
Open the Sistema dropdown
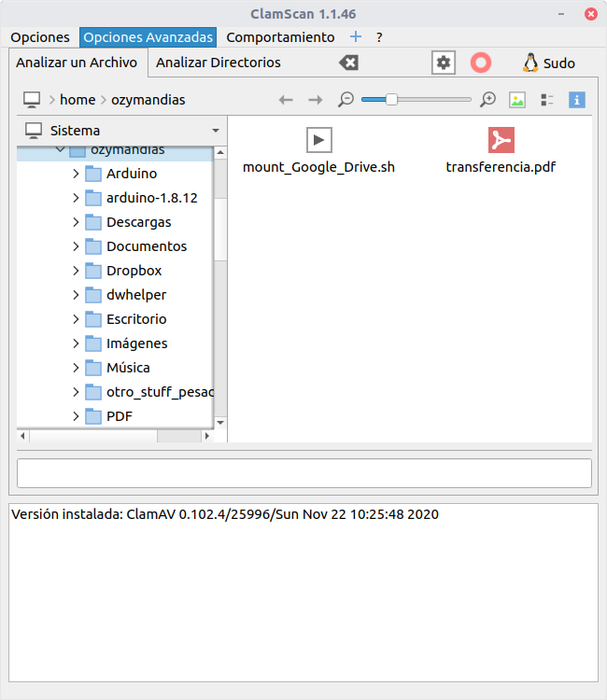122,131
